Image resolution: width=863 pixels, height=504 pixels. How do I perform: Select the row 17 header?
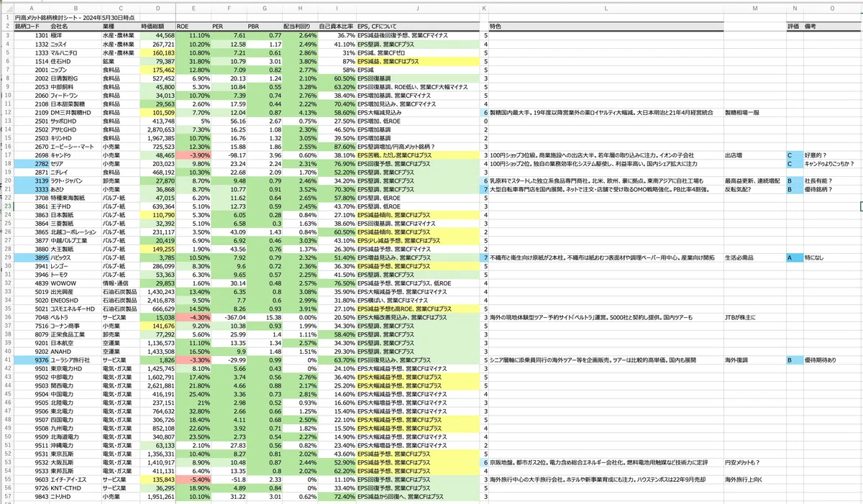(x=6, y=155)
